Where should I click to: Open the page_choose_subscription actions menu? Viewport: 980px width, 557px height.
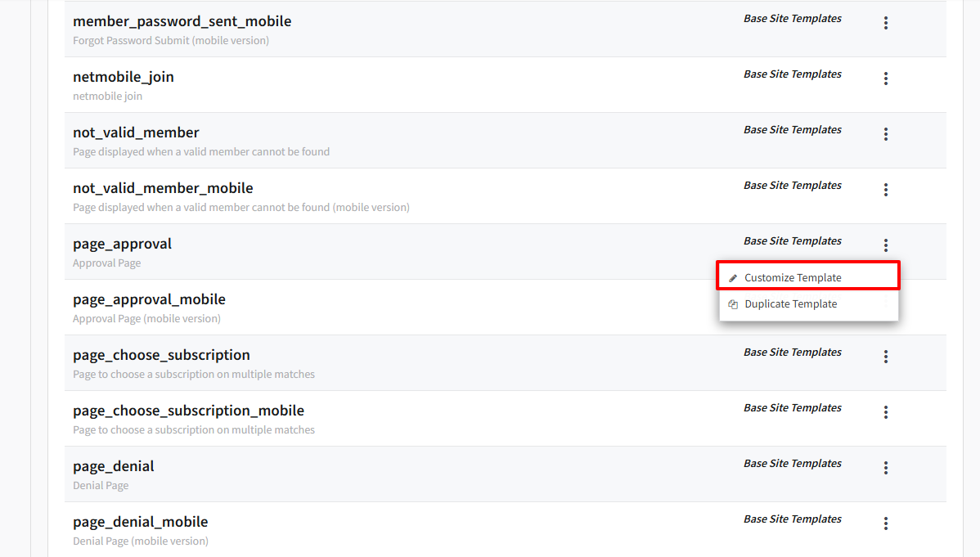coord(885,357)
